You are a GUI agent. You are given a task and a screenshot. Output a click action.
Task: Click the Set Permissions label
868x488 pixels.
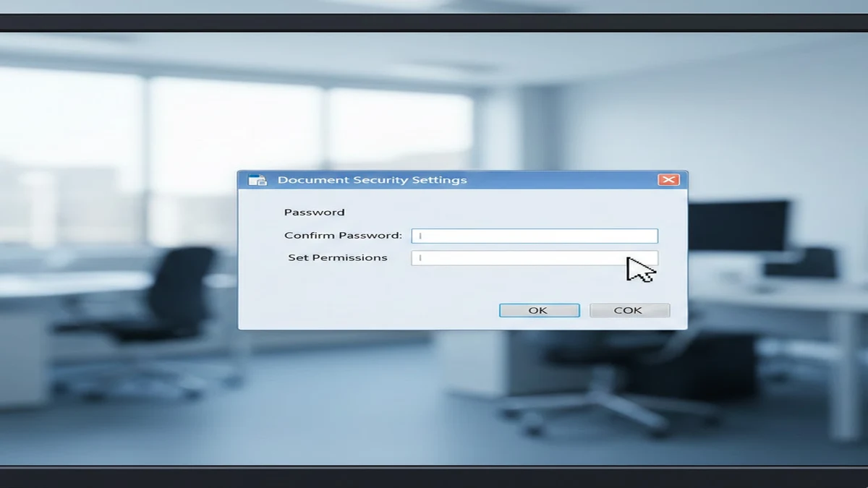pyautogui.click(x=338, y=257)
